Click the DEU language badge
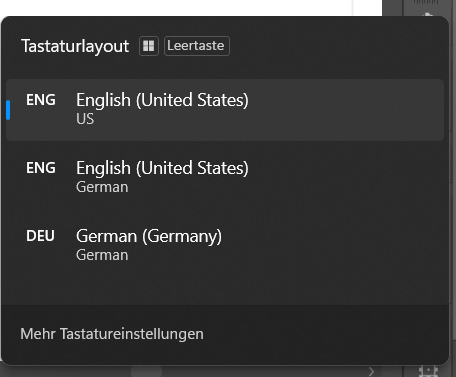This screenshot has width=456, height=377. tap(40, 236)
